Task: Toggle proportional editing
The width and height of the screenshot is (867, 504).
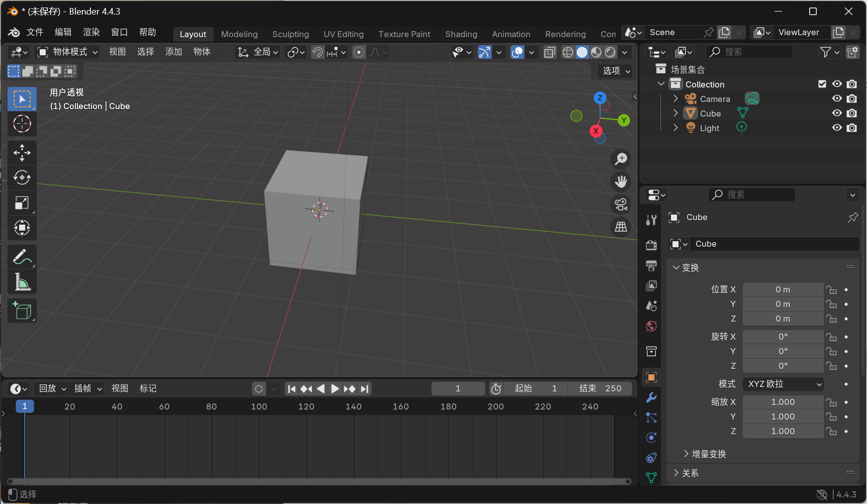Action: pos(359,52)
